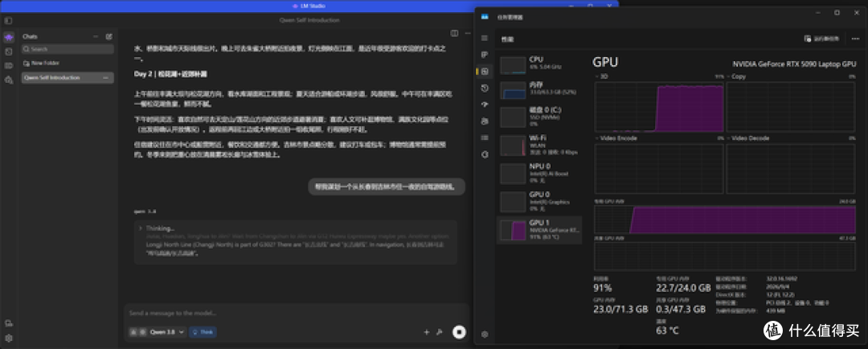Viewport: 868px width, 349px height.
Task: Select NPU 0 performance item
Action: click(539, 174)
